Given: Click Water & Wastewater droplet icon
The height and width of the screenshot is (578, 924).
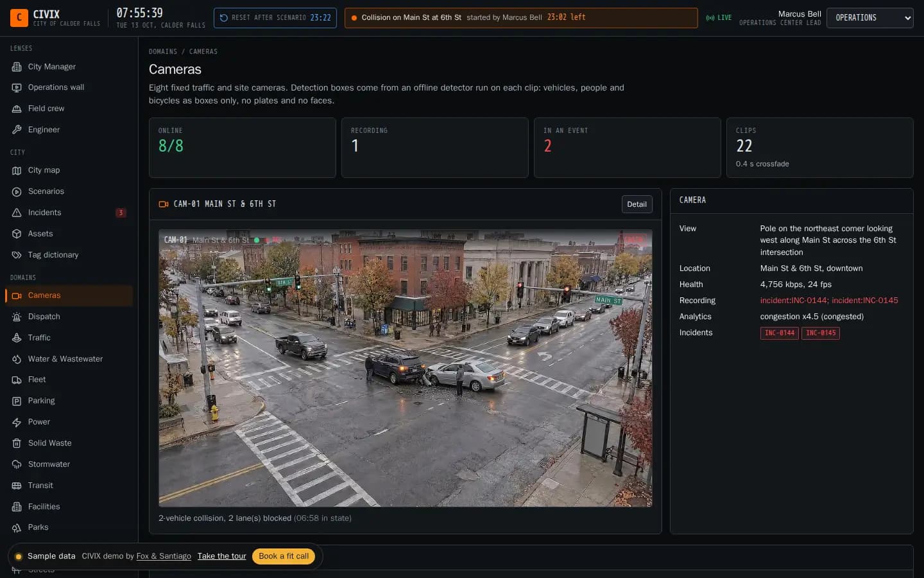Looking at the screenshot, I should point(17,359).
